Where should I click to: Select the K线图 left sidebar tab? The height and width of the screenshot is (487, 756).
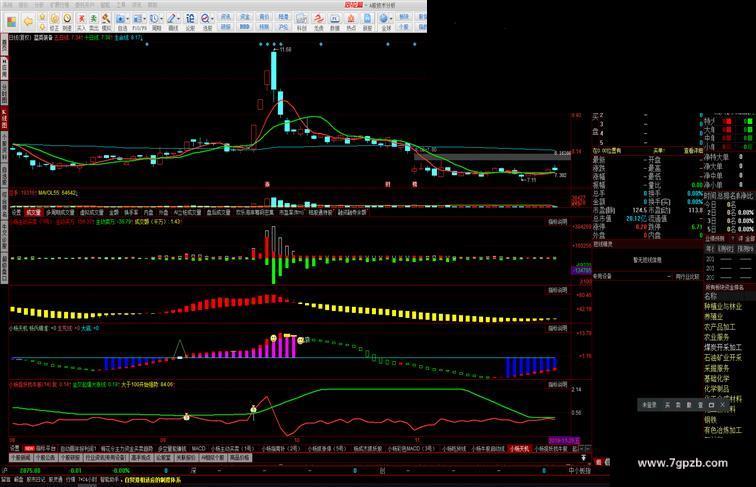pos(4,118)
